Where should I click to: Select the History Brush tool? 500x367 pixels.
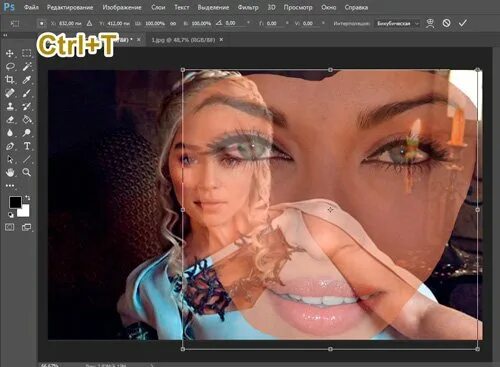coord(27,106)
